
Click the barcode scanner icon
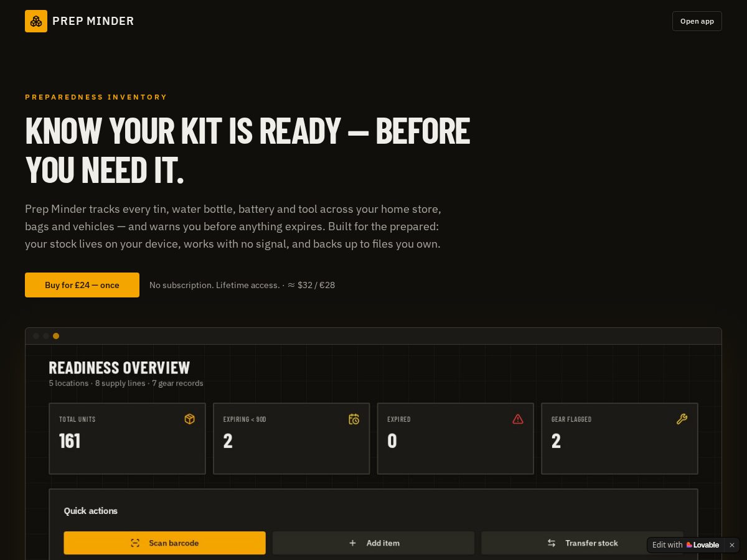[135, 543]
